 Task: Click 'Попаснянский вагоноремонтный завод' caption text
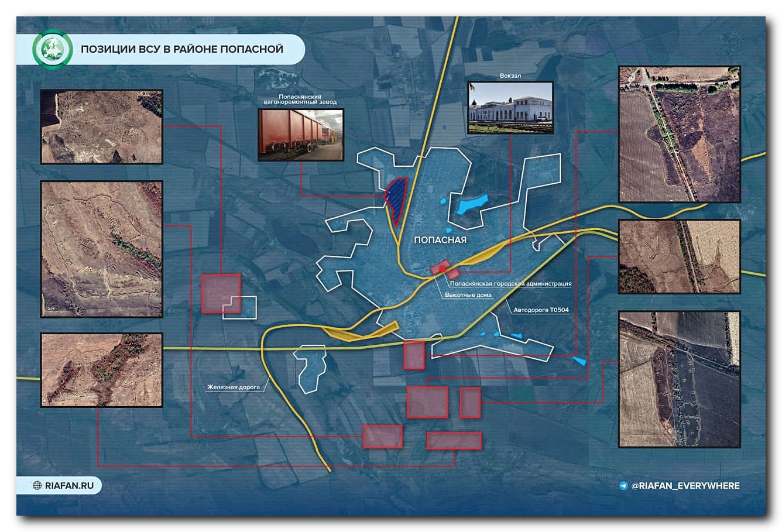click(300, 99)
